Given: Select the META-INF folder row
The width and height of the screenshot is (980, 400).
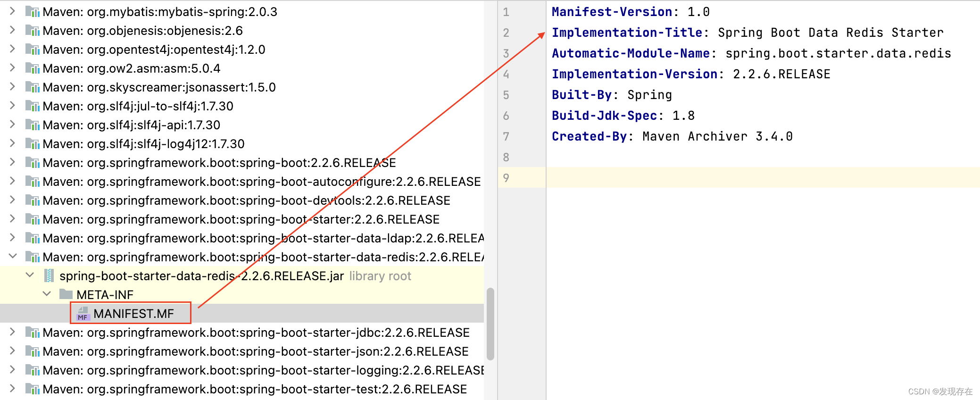Looking at the screenshot, I should click(x=242, y=295).
